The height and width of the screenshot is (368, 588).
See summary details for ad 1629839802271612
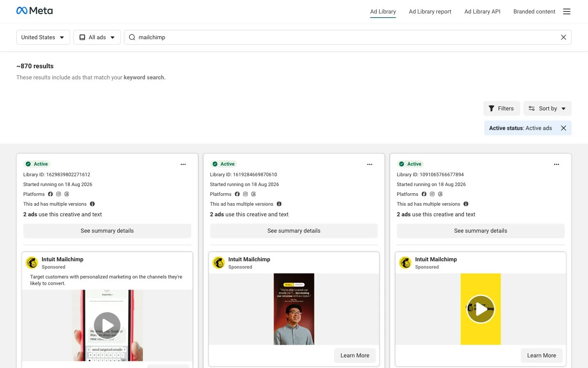[x=107, y=231]
